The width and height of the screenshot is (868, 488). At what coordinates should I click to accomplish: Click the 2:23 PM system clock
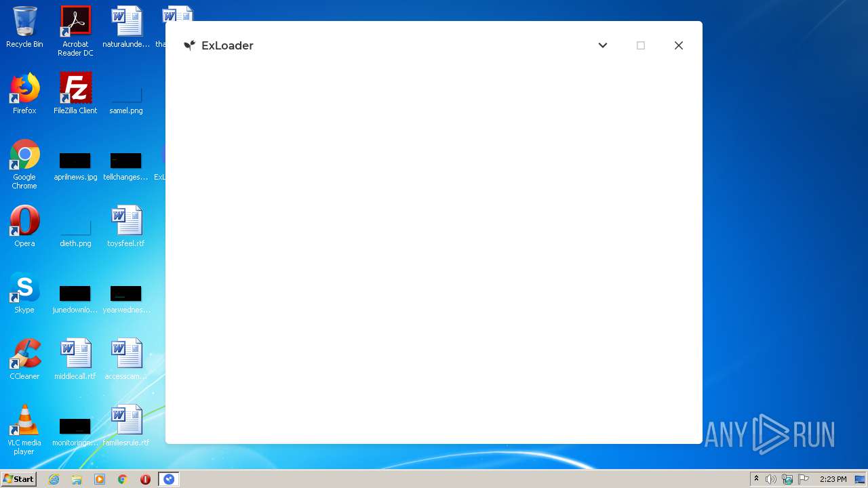coord(833,479)
